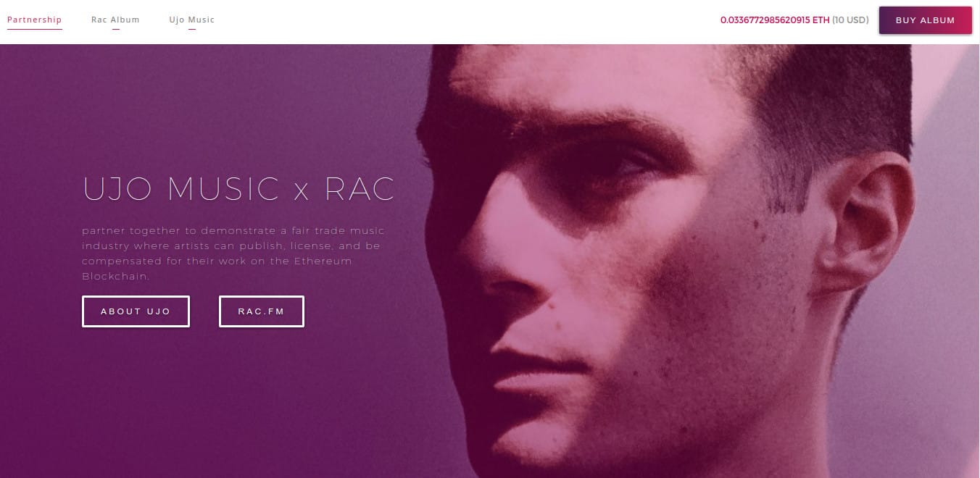Click the x separator in the heading
Image resolution: width=980 pixels, height=478 pixels.
tap(302, 192)
